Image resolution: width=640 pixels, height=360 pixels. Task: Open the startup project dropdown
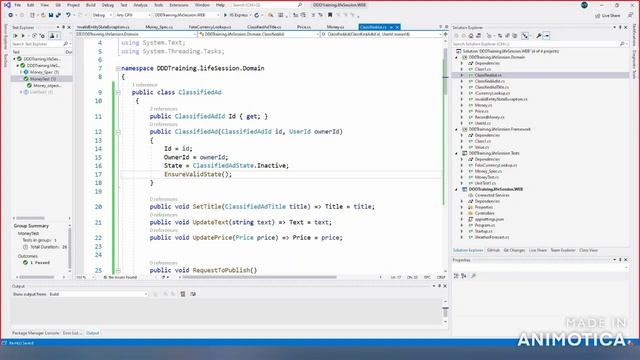187,15
